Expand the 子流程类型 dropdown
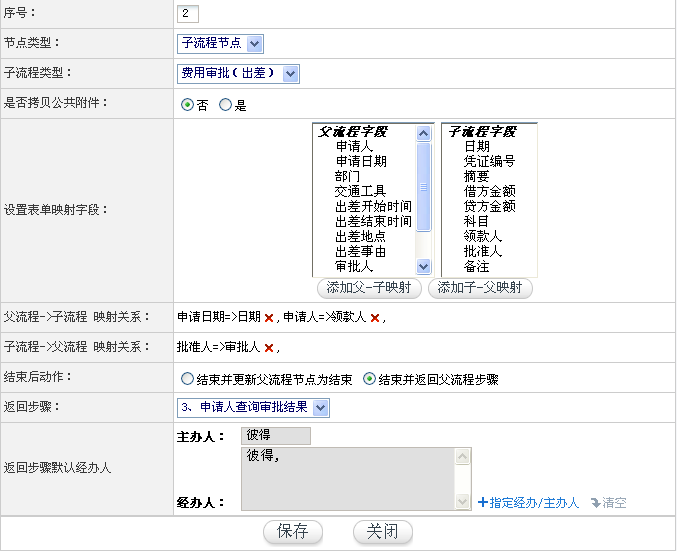 290,73
